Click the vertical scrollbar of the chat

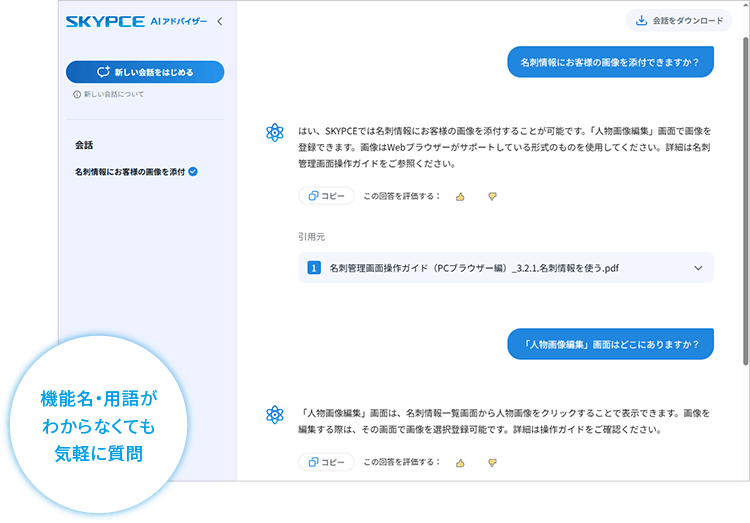coord(745,201)
